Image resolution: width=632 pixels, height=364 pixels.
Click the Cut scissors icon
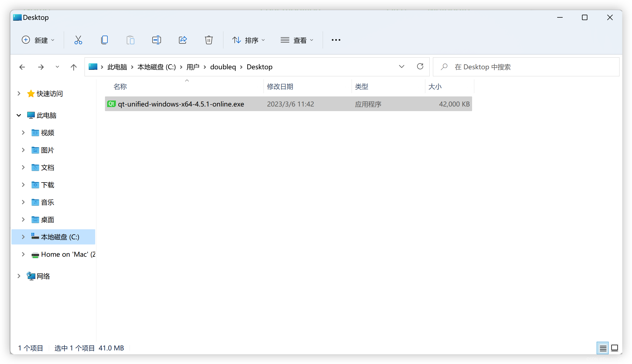[x=78, y=40]
